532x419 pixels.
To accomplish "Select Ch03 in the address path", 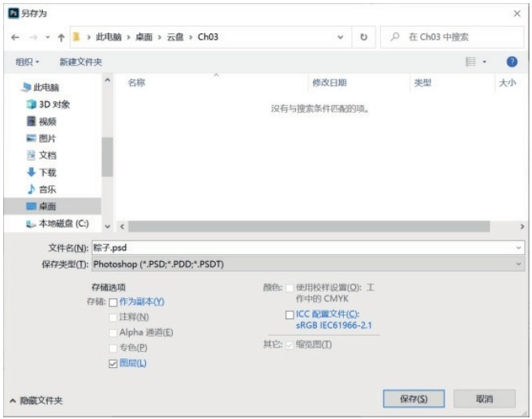I will click(x=208, y=36).
